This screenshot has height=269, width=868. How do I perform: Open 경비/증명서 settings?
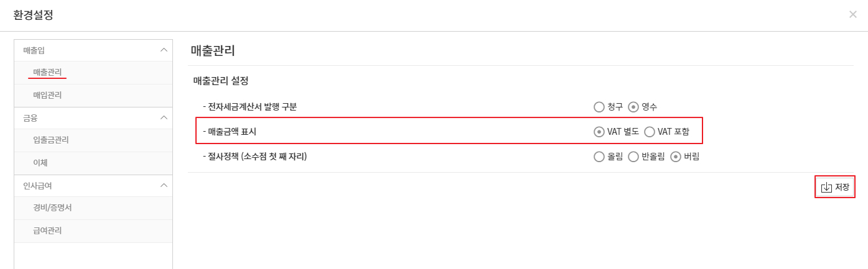pyautogui.click(x=52, y=207)
